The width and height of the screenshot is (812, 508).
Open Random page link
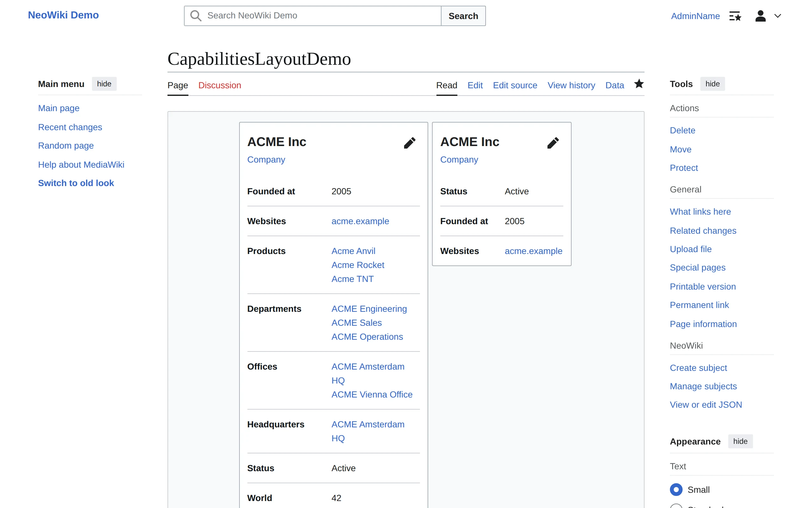66,145
